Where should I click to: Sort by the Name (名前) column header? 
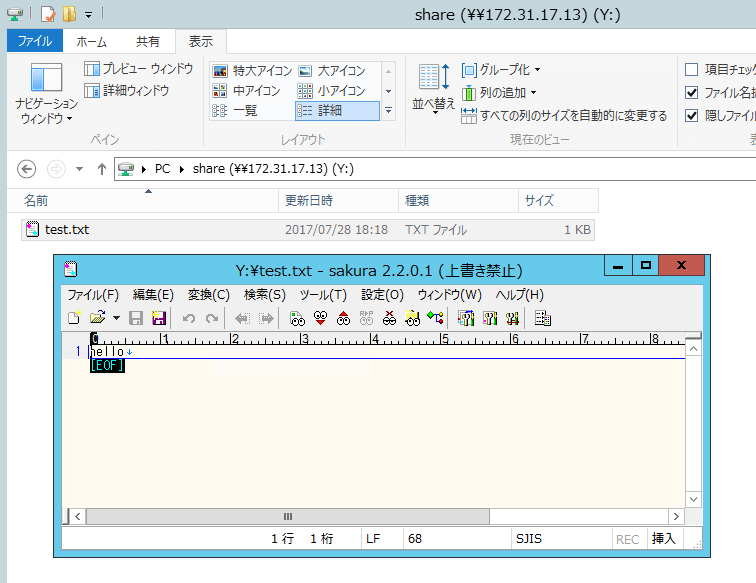[x=143, y=201]
